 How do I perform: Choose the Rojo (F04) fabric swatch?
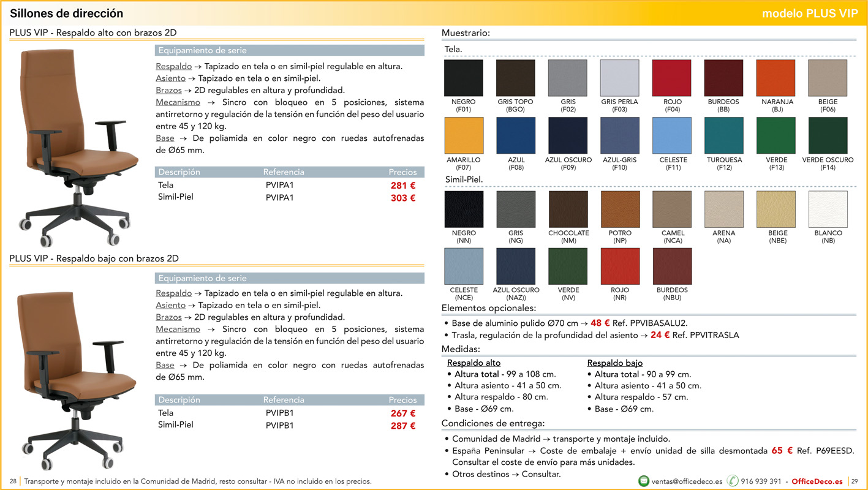click(x=672, y=78)
